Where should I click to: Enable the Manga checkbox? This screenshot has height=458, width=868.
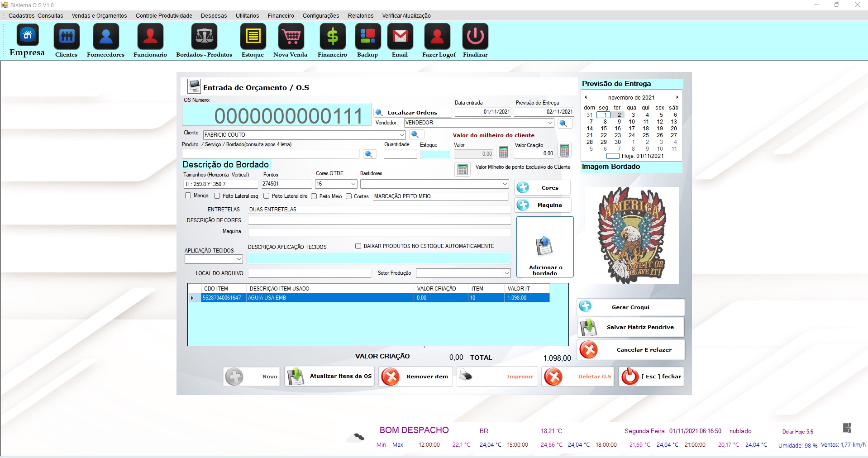coord(188,196)
